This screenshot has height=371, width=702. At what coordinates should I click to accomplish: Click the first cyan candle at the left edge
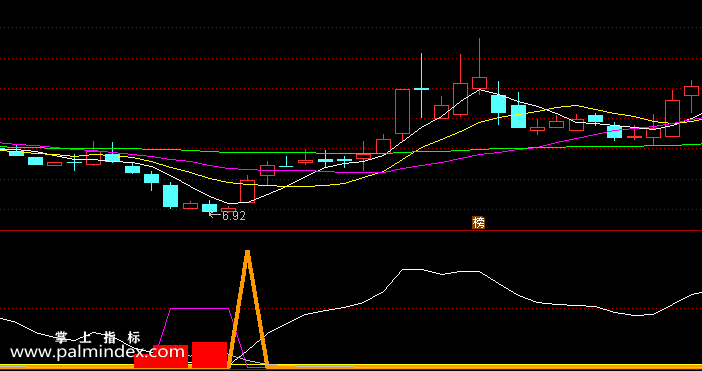16,153
